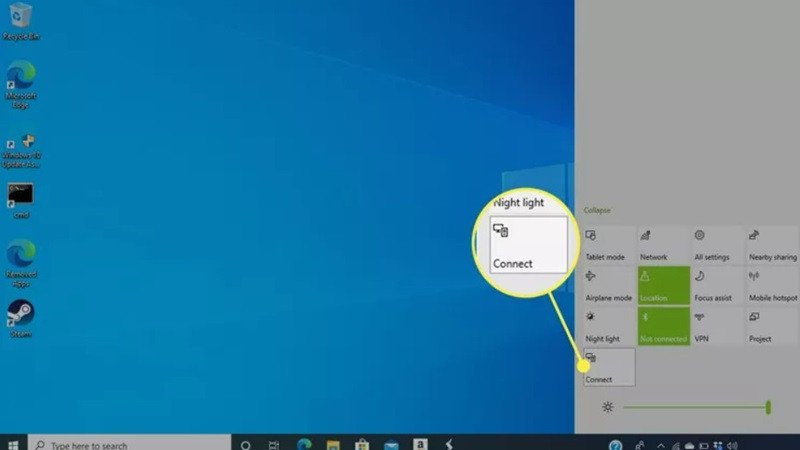
Task: Show hidden system tray icons
Action: 661,445
